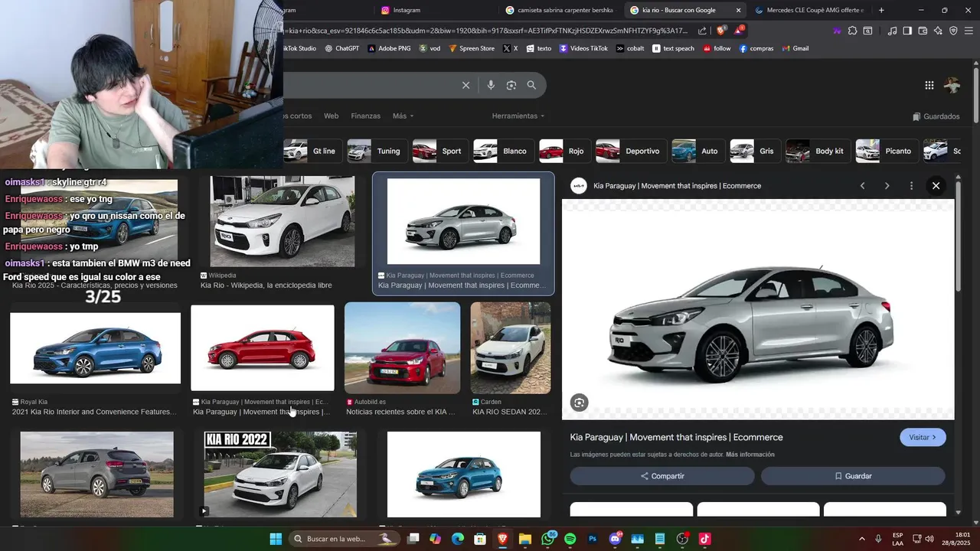This screenshot has width=980, height=551.
Task: Filter images by Tuning chip
Action: tap(376, 151)
